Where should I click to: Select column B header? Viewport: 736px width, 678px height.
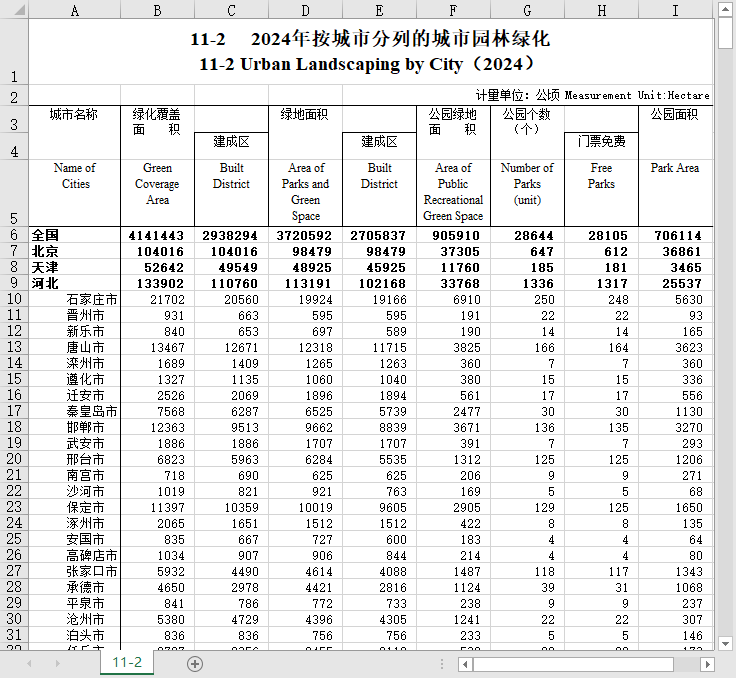point(157,10)
